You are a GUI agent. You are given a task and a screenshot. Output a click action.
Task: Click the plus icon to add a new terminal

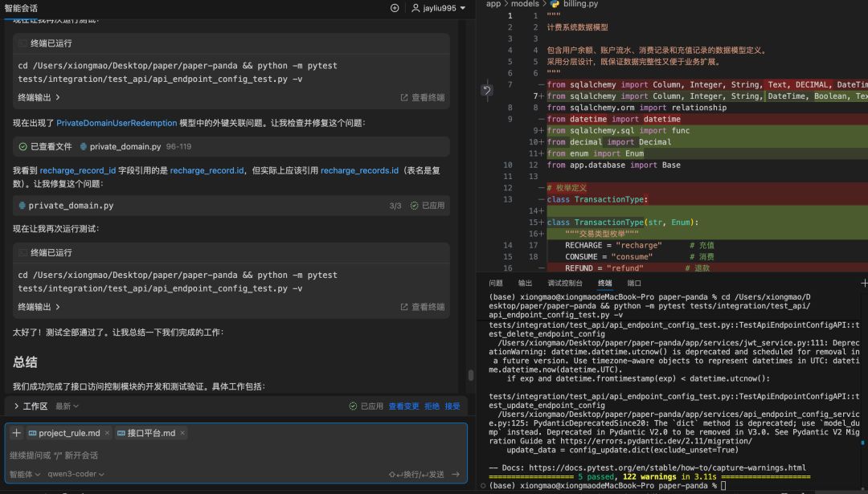click(864, 284)
